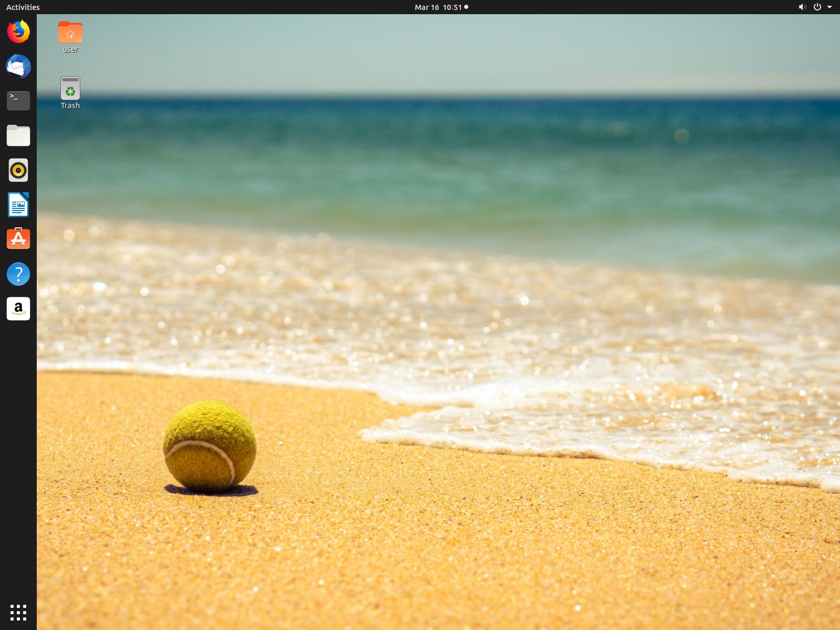Launch Rhythmbox music player
Viewport: 840px width, 630px height.
[x=18, y=170]
